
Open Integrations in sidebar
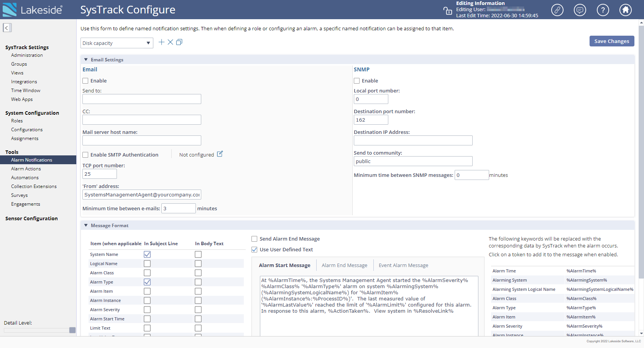coord(24,82)
